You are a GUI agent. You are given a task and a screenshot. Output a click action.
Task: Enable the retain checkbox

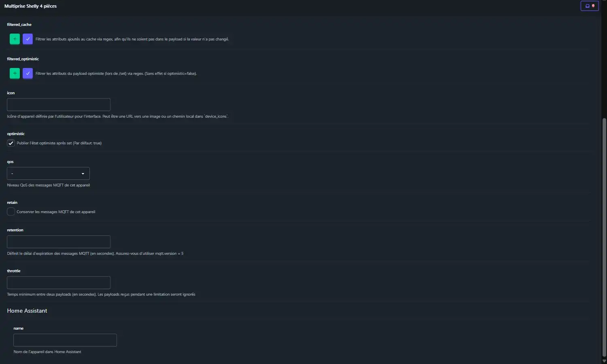click(x=11, y=212)
